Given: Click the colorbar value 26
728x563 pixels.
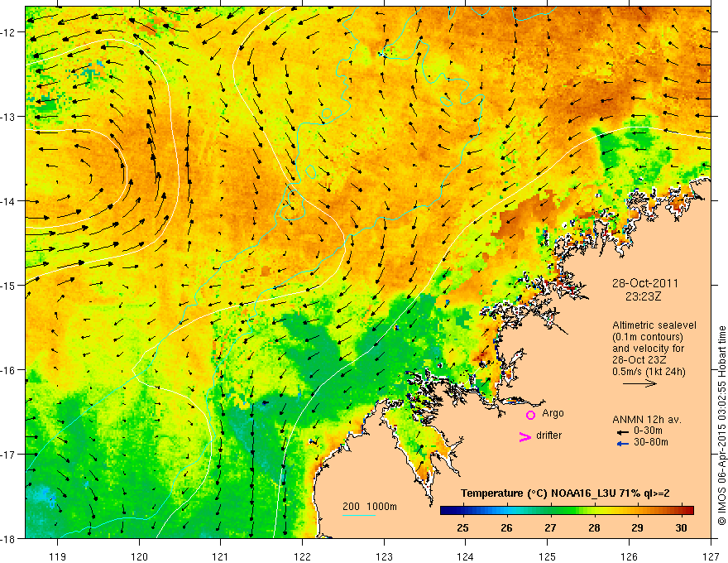Looking at the screenshot, I should point(506,527).
